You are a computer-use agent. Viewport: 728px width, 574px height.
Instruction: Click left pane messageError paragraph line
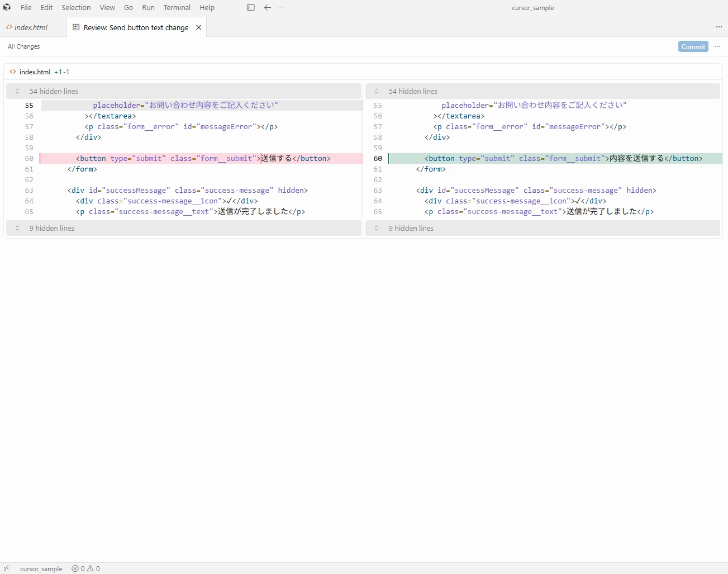(181, 127)
